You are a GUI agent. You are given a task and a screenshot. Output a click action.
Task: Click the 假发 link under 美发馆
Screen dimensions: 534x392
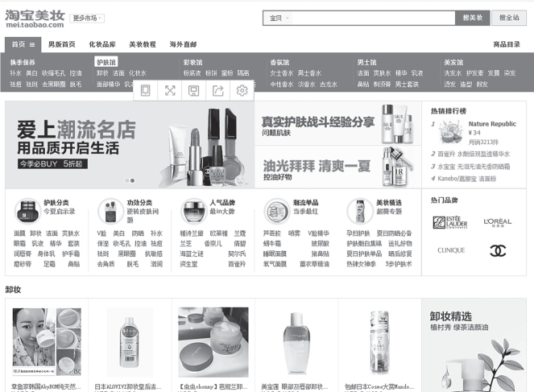(x=482, y=84)
